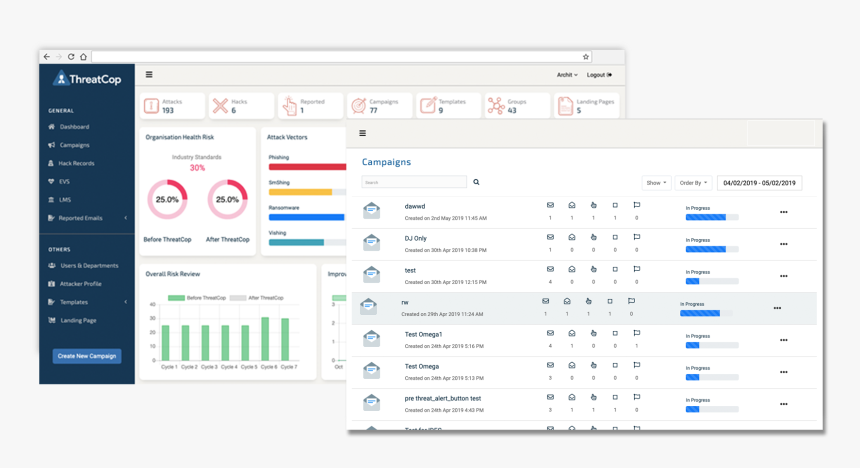Click the campaign Search field
Screen dimensions: 860x468
coord(414,182)
